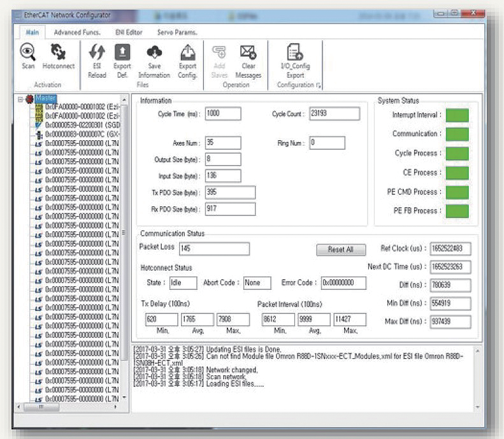The width and height of the screenshot is (504, 439).
Task: Click the Hotconnect icon
Action: pos(58,52)
